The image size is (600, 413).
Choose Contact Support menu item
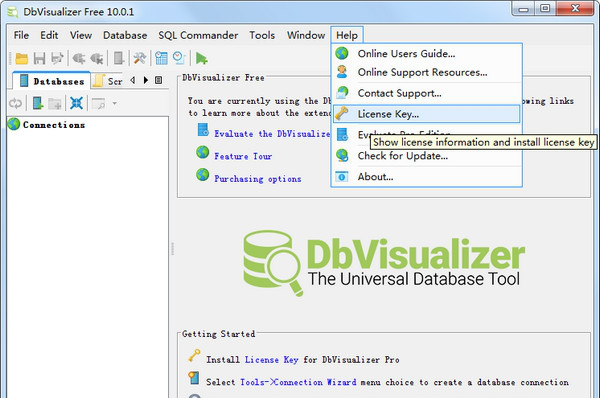[x=426, y=93]
